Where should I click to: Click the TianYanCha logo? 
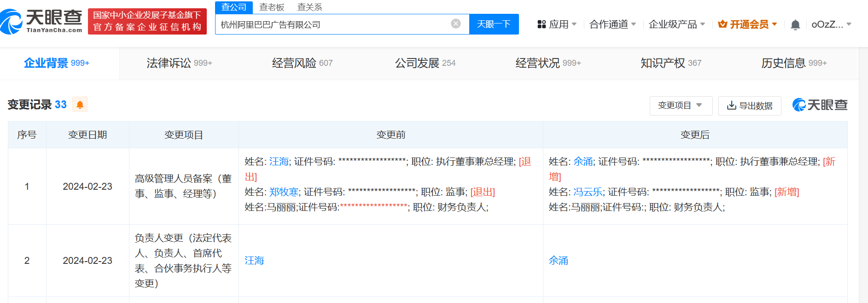pyautogui.click(x=41, y=21)
